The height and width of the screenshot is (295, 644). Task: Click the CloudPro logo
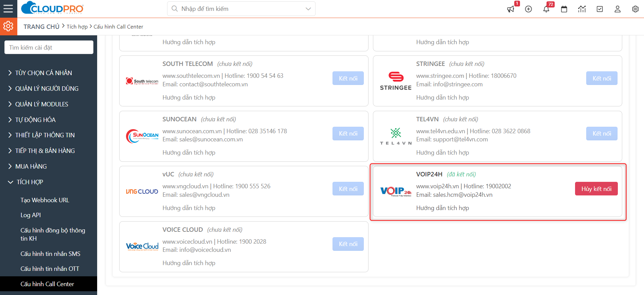[x=52, y=8]
